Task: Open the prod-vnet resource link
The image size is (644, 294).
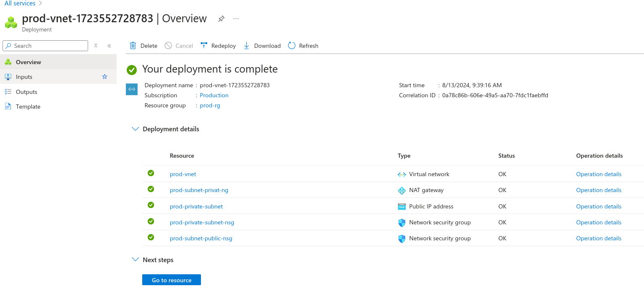Action: coord(183,174)
